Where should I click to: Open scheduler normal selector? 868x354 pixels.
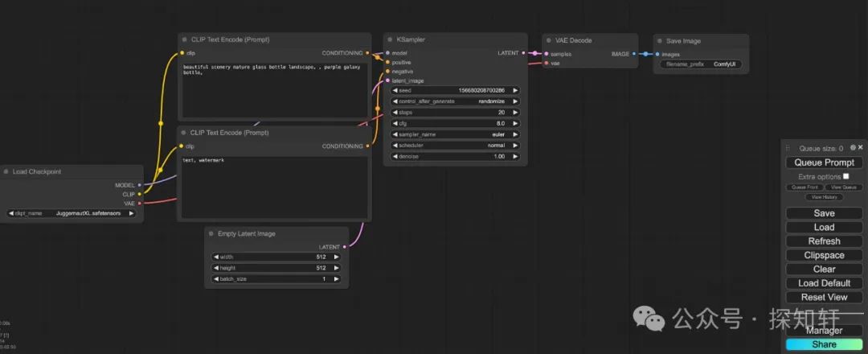455,145
